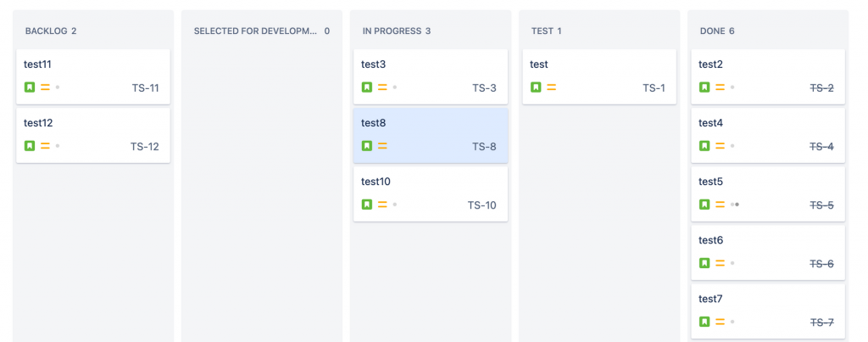Open issue key TS-8 link
Image resolution: width=868 pixels, height=342 pixels.
click(x=484, y=146)
